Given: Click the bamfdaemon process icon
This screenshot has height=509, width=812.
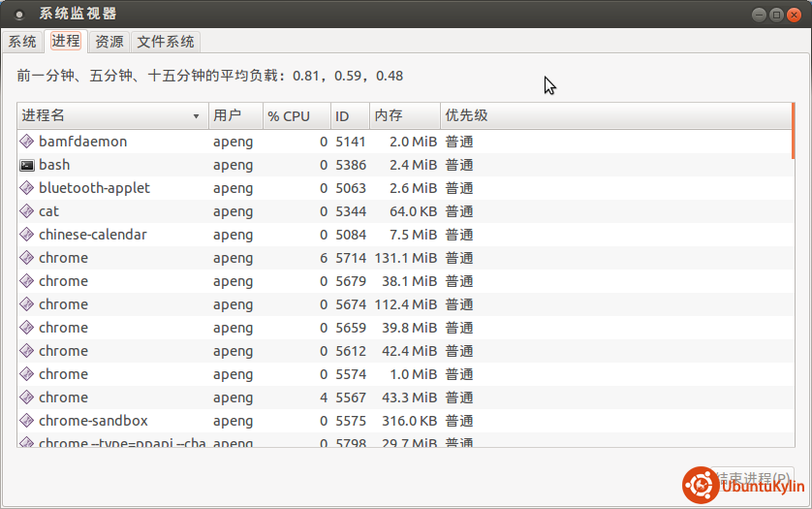Looking at the screenshot, I should click(27, 142).
